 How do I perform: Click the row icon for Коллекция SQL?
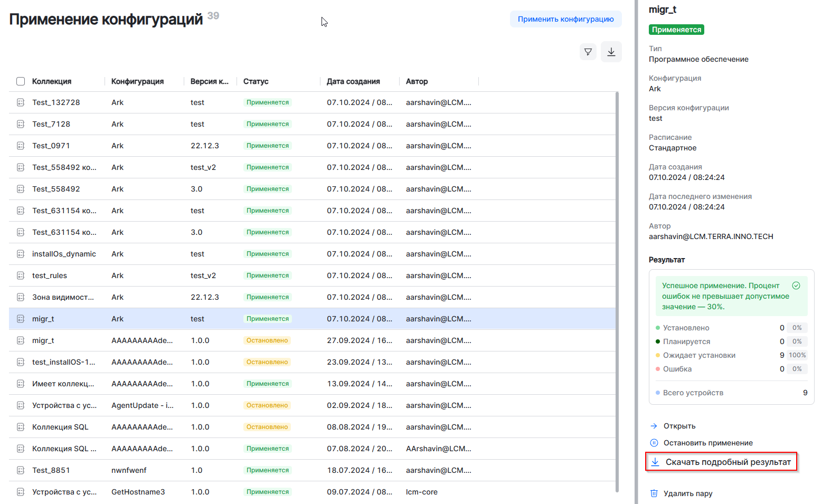(x=21, y=427)
